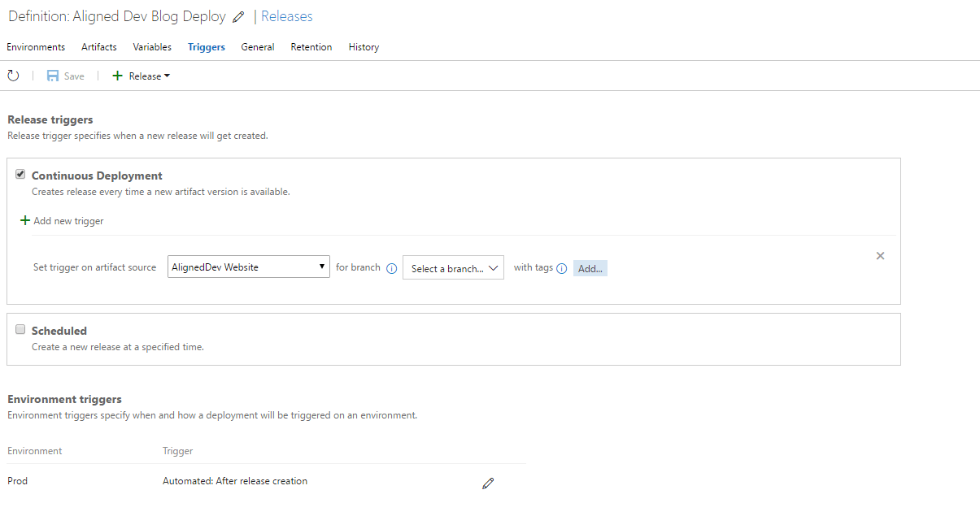
Task: Open the artifact source dropdown showing AlignedDev Website
Action: tap(248, 267)
